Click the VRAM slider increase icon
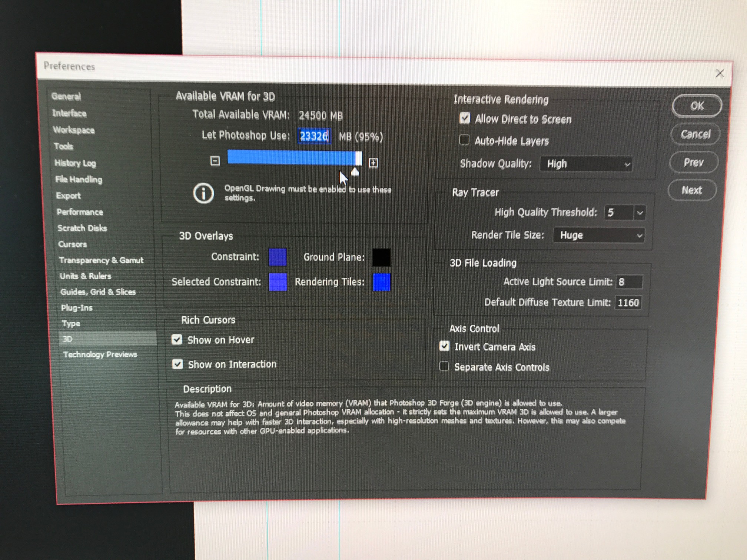 pos(373,163)
